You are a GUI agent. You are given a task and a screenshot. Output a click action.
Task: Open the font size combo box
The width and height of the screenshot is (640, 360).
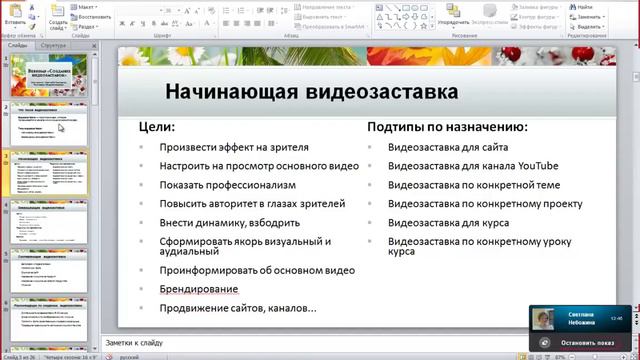173,11
